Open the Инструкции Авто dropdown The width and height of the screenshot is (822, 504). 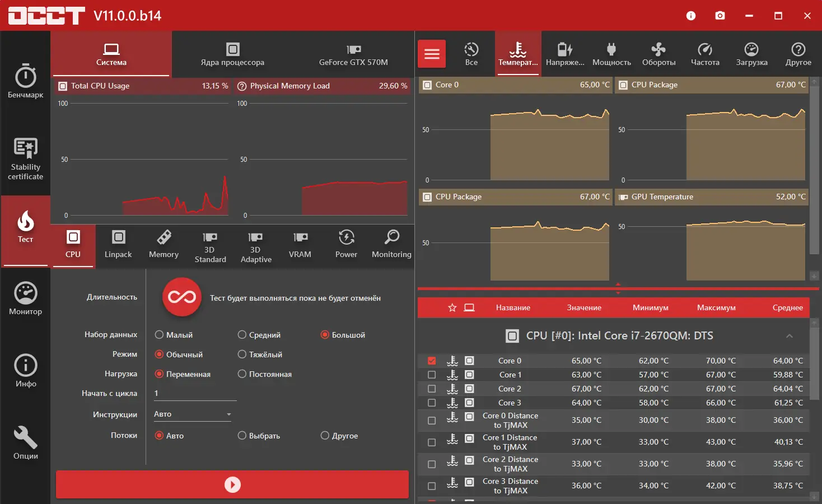(x=193, y=414)
